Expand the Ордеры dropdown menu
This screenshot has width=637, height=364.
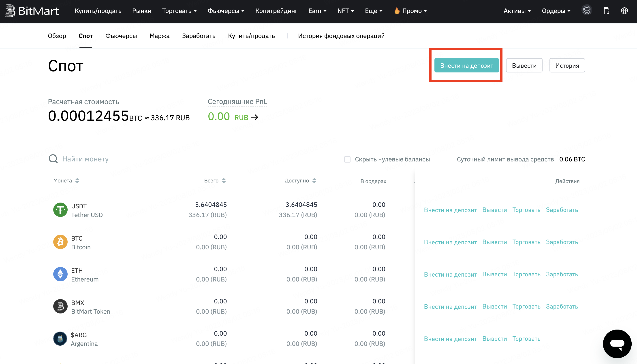click(x=556, y=11)
